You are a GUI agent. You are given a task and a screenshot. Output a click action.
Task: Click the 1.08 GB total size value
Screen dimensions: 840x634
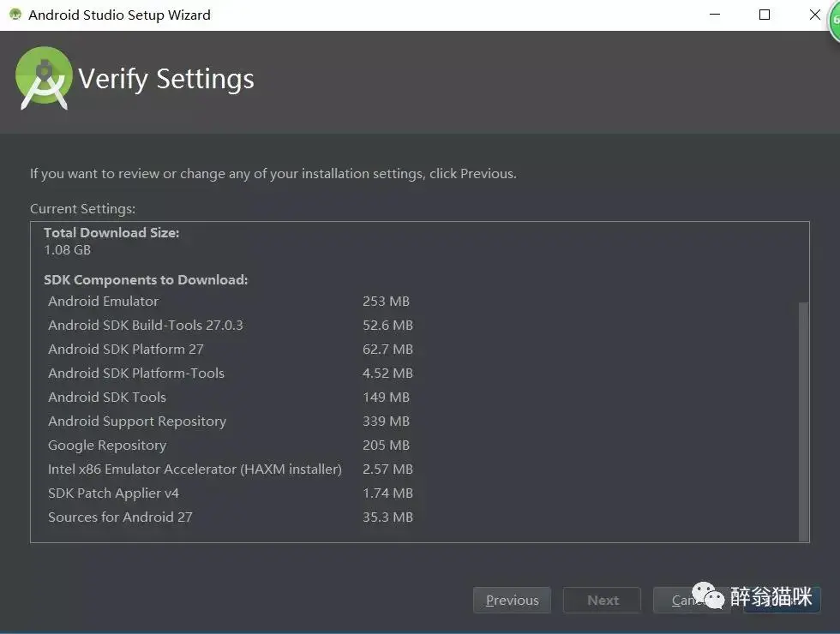pos(68,250)
